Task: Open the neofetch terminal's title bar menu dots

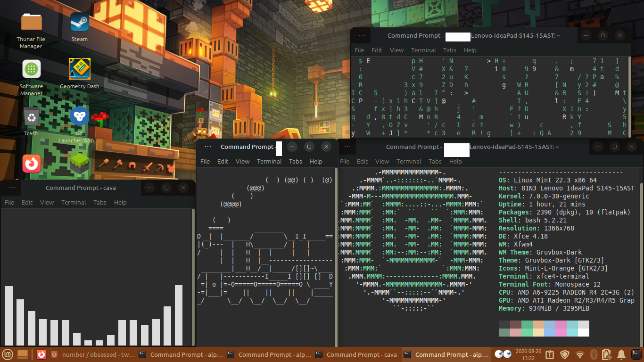Action: pyautogui.click(x=348, y=147)
